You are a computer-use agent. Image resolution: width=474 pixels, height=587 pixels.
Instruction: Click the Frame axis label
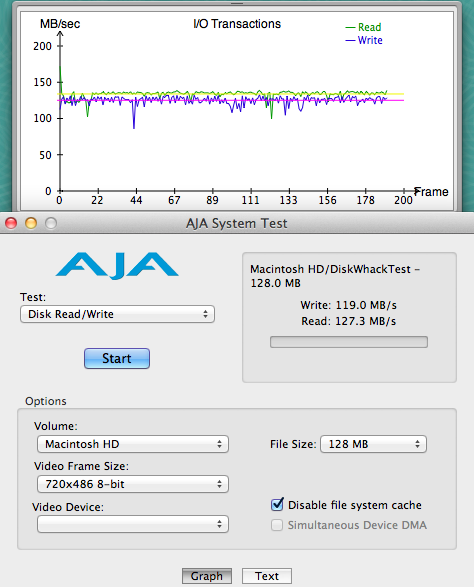431,192
